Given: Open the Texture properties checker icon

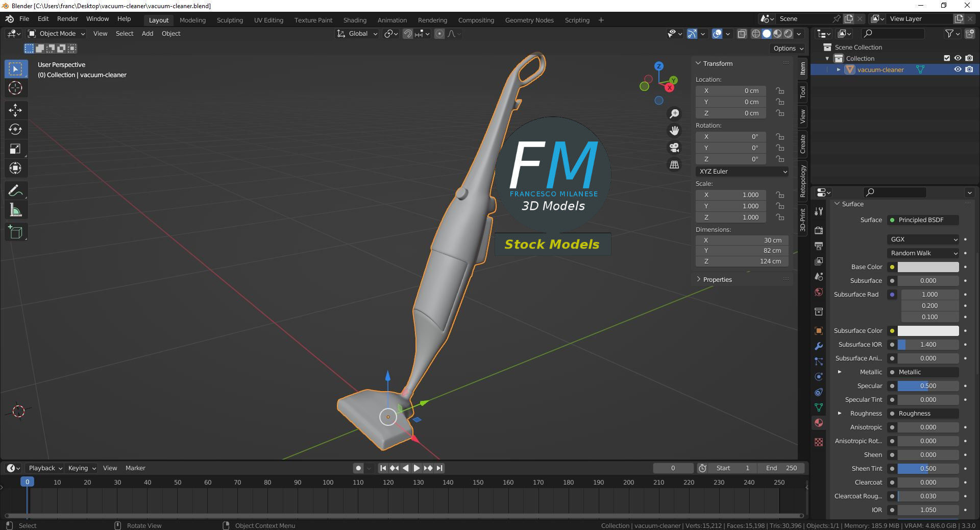Looking at the screenshot, I should pyautogui.click(x=819, y=442).
